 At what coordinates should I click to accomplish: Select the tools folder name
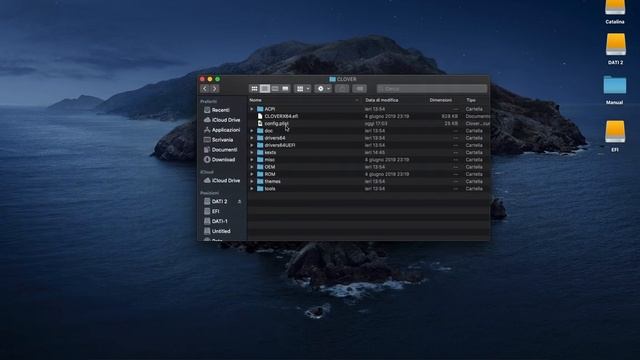[x=270, y=189]
